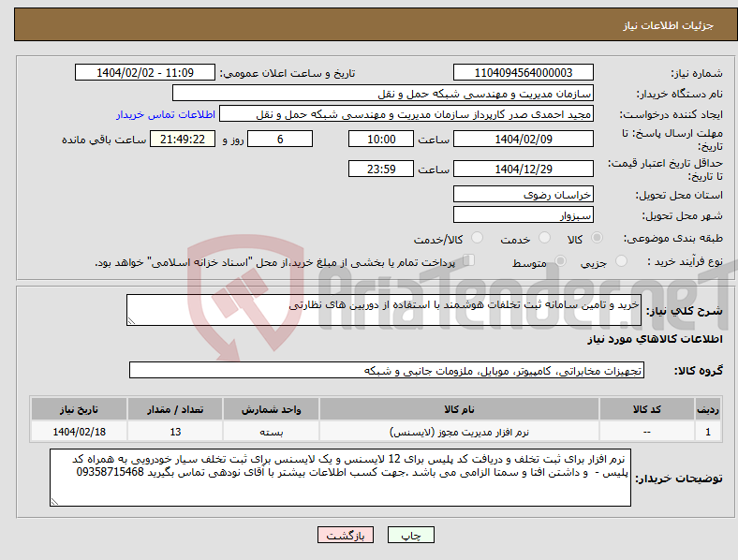This screenshot has height=560, width=738.
Task: Click the buyer organization name field
Action: pos(383,93)
